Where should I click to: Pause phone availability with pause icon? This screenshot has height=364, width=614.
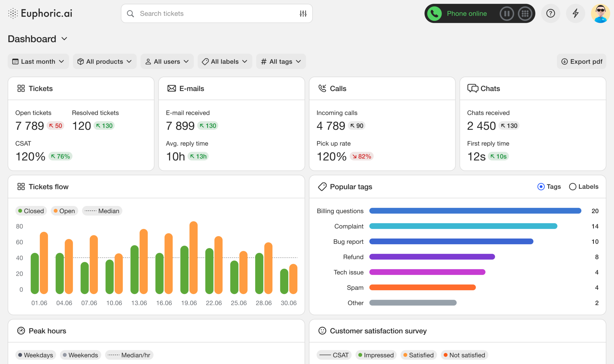[x=507, y=14]
